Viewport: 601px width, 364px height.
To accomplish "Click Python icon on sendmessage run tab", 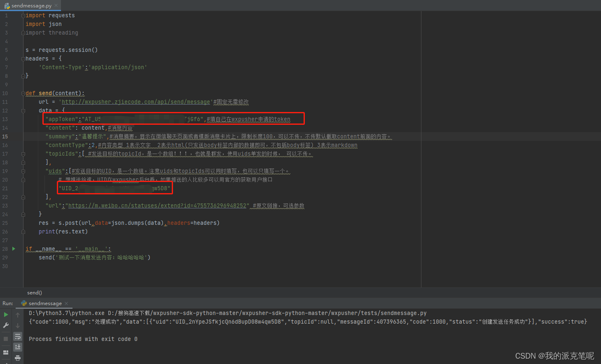I will click(x=24, y=303).
